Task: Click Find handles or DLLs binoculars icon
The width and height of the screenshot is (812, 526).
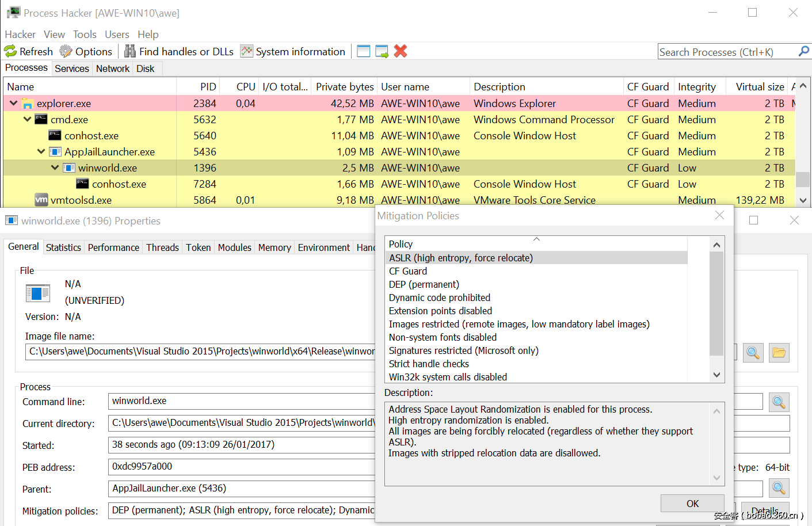Action: [x=130, y=52]
